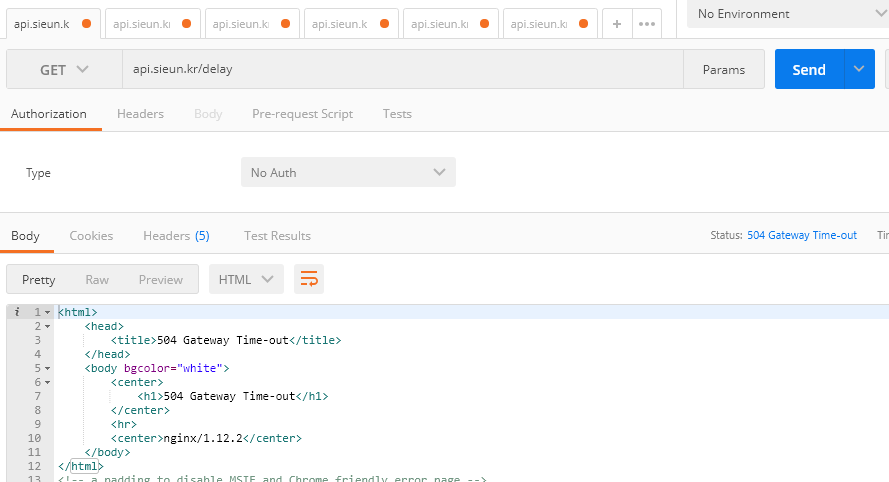Collapse the center tag at line 6

pyautogui.click(x=48, y=383)
